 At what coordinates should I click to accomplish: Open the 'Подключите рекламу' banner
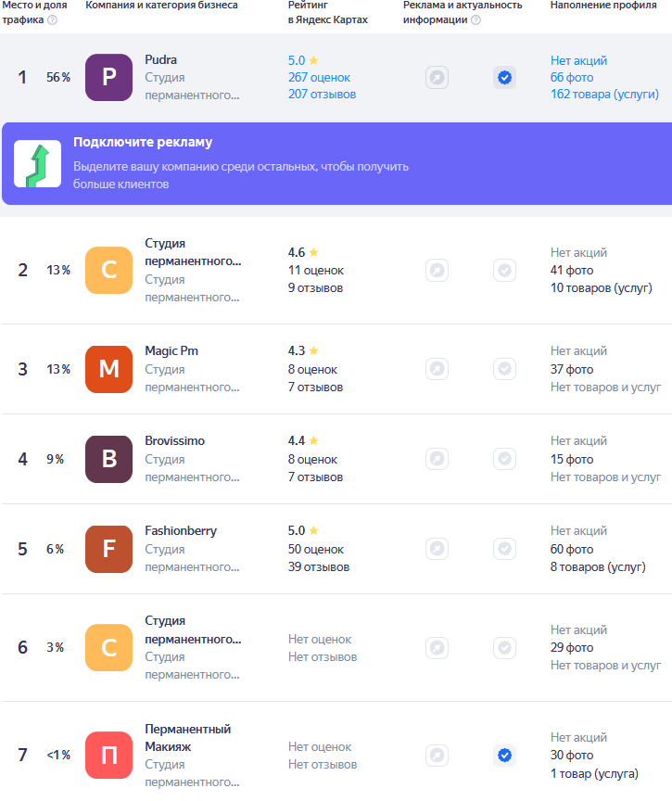tap(337, 163)
